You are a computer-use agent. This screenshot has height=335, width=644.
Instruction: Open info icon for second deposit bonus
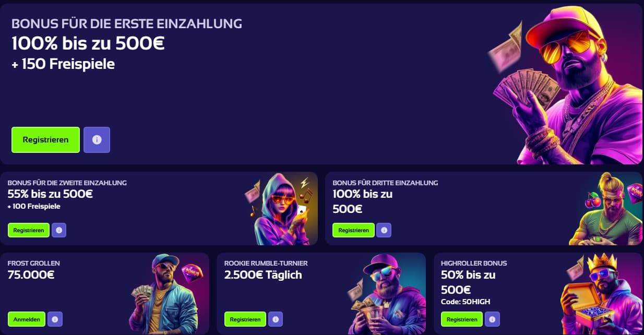tap(59, 230)
